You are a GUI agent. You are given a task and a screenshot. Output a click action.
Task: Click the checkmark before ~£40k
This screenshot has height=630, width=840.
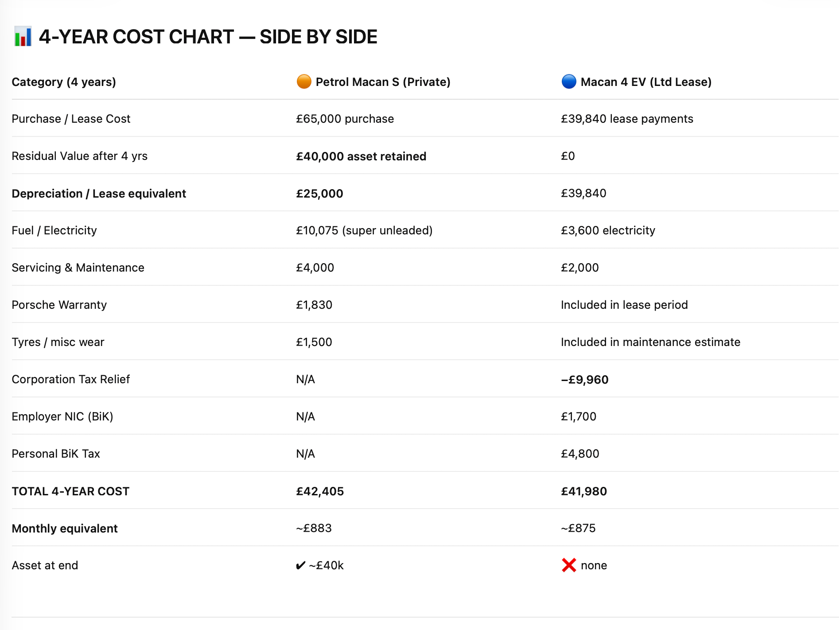(300, 566)
